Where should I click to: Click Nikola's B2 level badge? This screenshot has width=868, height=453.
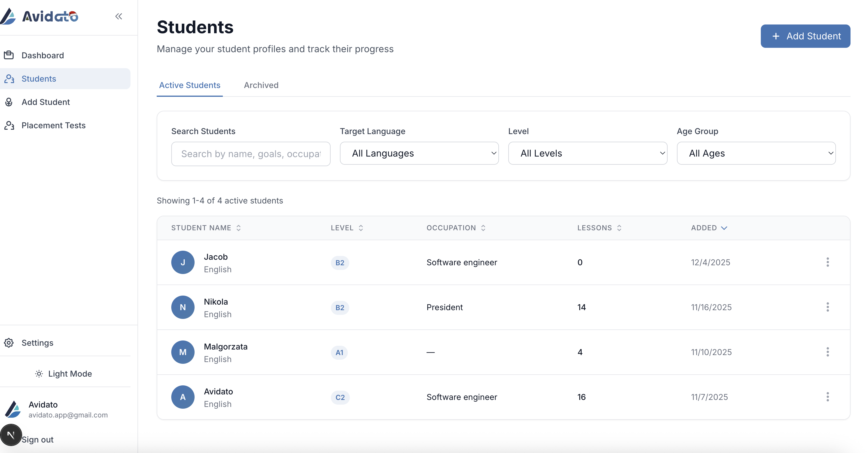340,307
